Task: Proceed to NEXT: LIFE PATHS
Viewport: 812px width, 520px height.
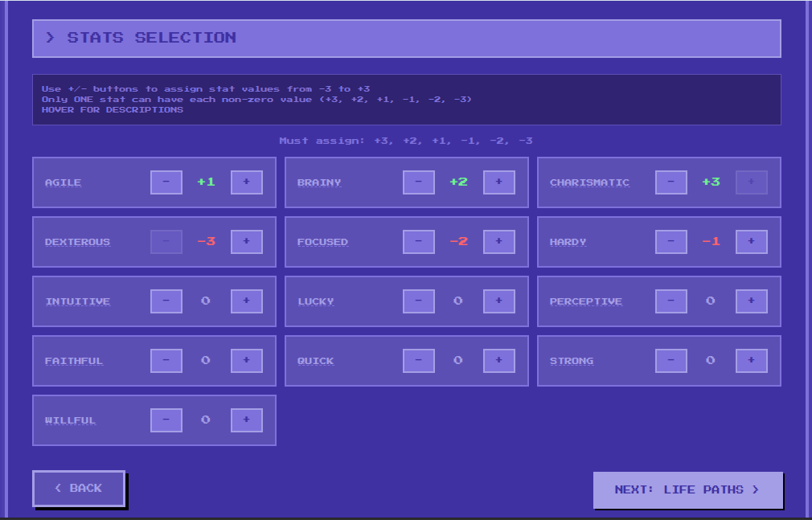Action: 687,490
